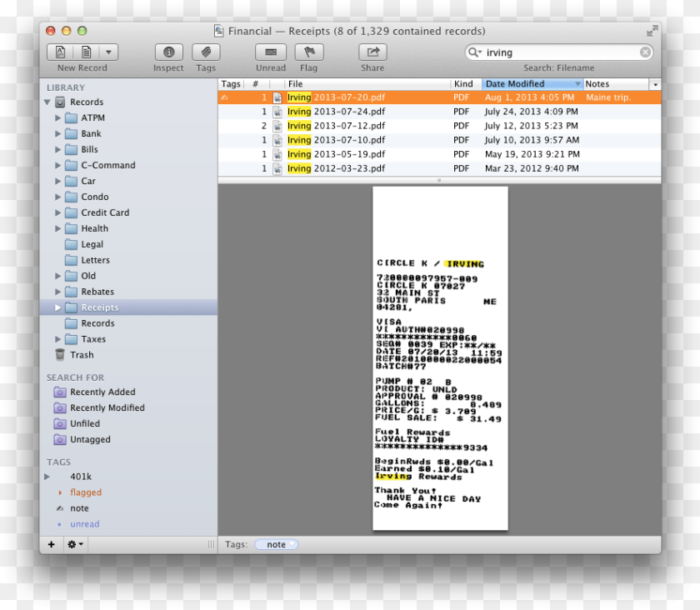Expand the ATPM folder
Image resolution: width=700 pixels, height=610 pixels.
[57, 117]
